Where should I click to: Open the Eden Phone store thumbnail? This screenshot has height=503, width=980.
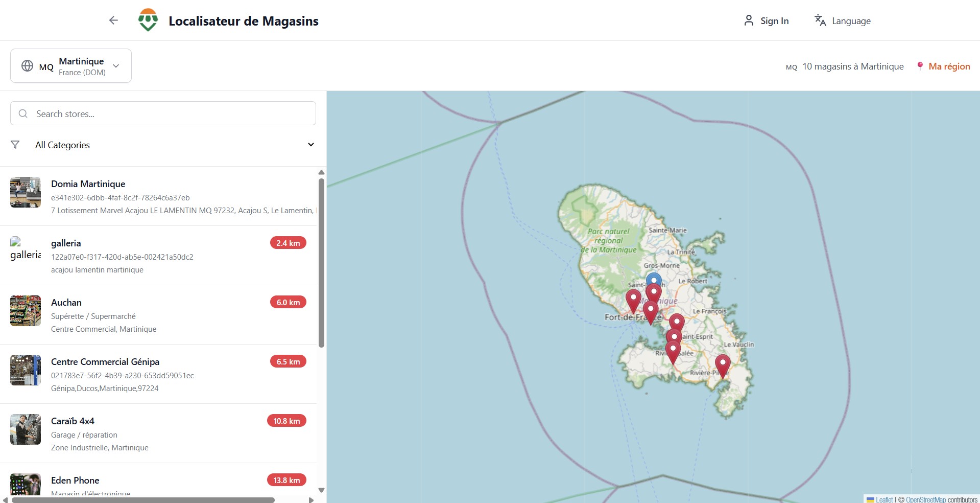26,485
